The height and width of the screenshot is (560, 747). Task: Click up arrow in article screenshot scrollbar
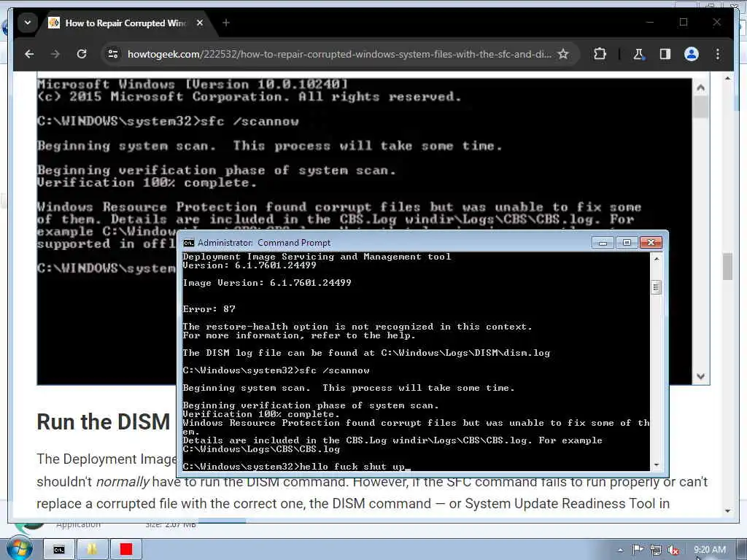point(700,87)
